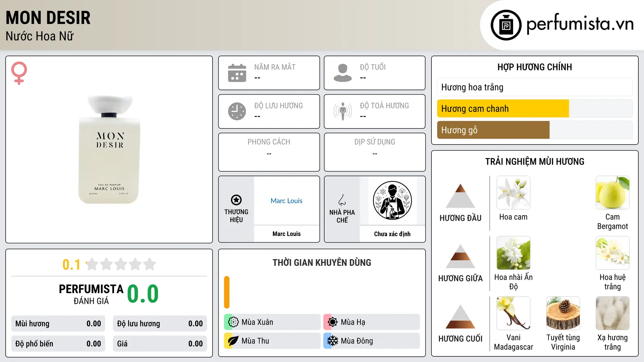Click the orange recommended-time bar
Screen dimensions: 644x362
(227, 292)
